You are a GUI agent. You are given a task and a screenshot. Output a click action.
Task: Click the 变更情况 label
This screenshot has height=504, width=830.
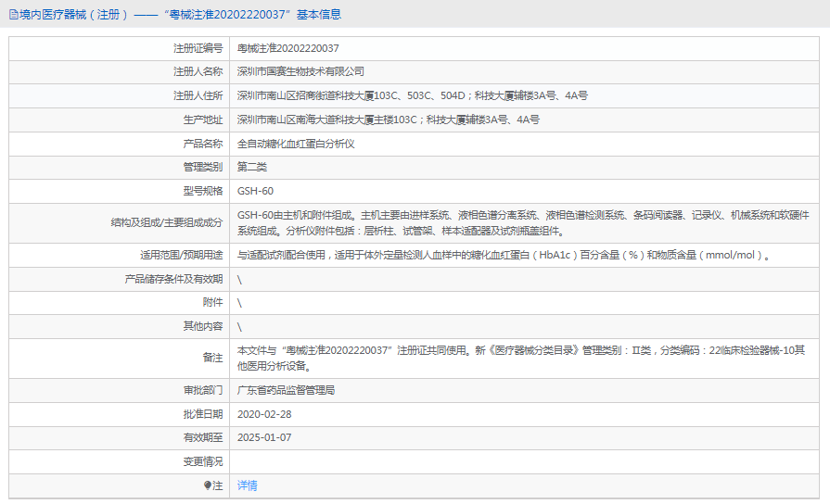pyautogui.click(x=203, y=461)
